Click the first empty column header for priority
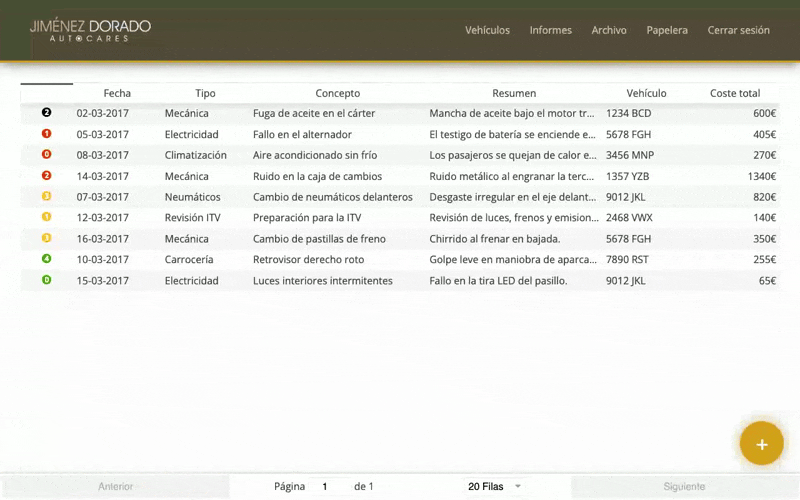Image resolution: width=800 pixels, height=500 pixels. [x=46, y=93]
